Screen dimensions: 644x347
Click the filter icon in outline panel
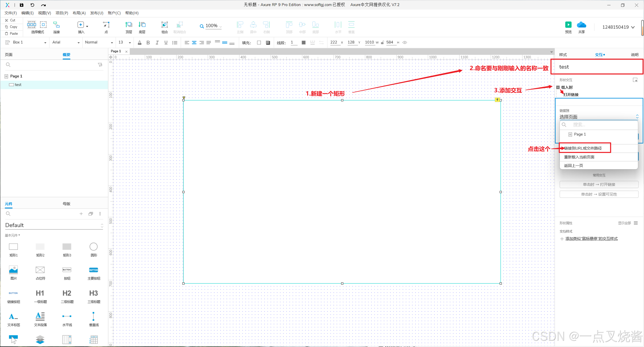[x=100, y=65]
